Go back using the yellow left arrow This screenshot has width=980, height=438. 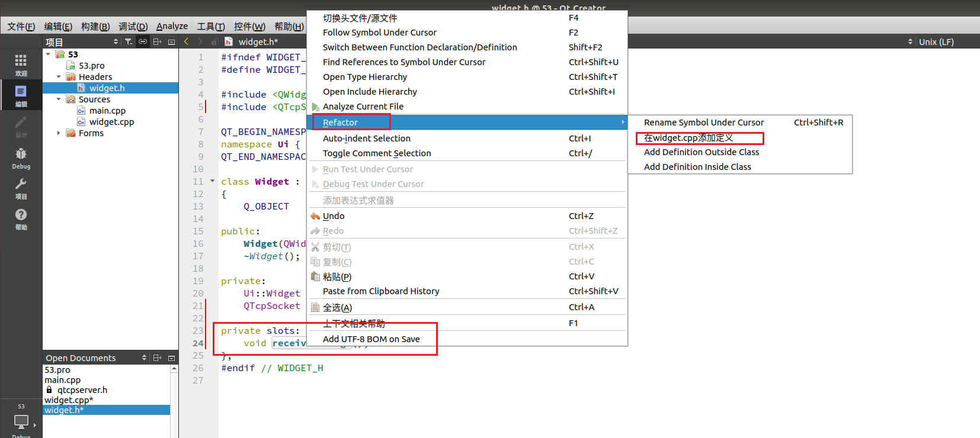[186, 41]
